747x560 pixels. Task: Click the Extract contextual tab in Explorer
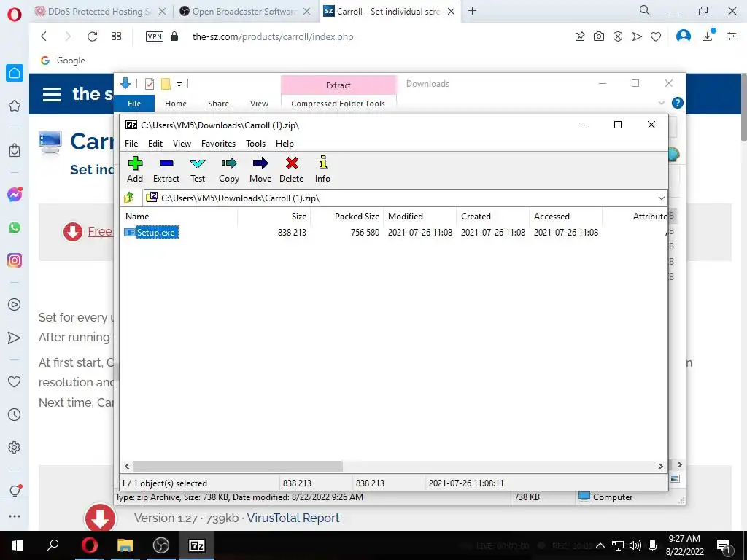click(338, 85)
